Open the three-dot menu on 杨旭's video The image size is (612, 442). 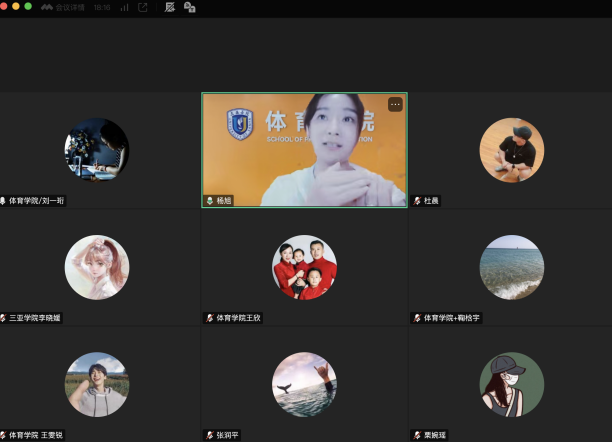[395, 104]
